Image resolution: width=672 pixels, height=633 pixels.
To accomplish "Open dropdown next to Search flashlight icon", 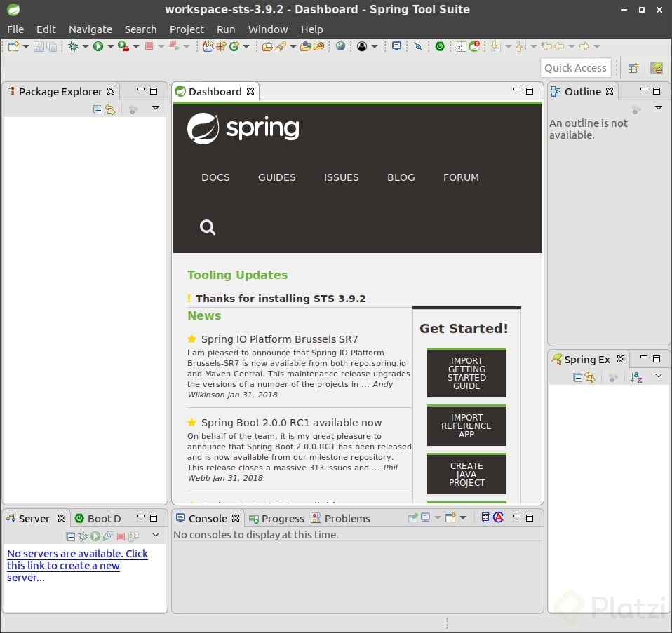I will 293,46.
